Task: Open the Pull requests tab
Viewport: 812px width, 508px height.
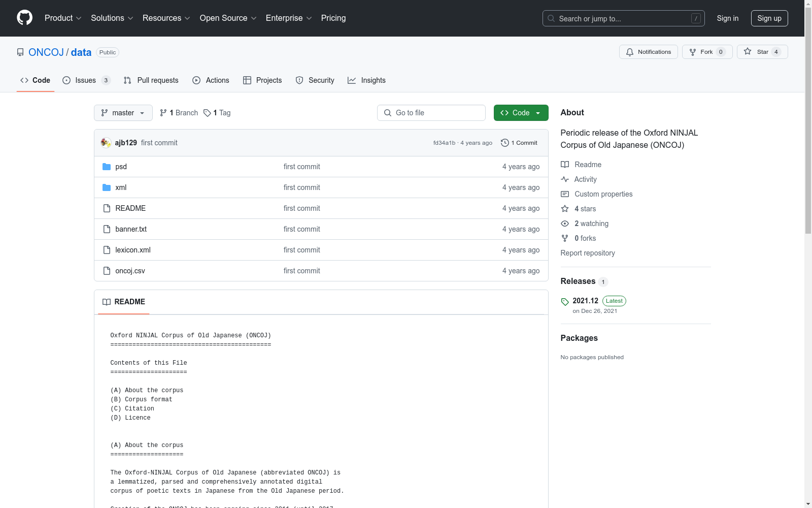Action: [x=151, y=80]
